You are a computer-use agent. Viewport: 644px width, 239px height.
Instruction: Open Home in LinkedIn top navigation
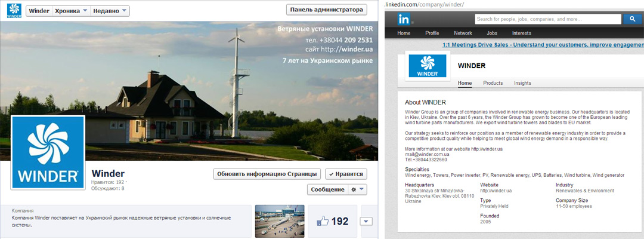coord(404,33)
